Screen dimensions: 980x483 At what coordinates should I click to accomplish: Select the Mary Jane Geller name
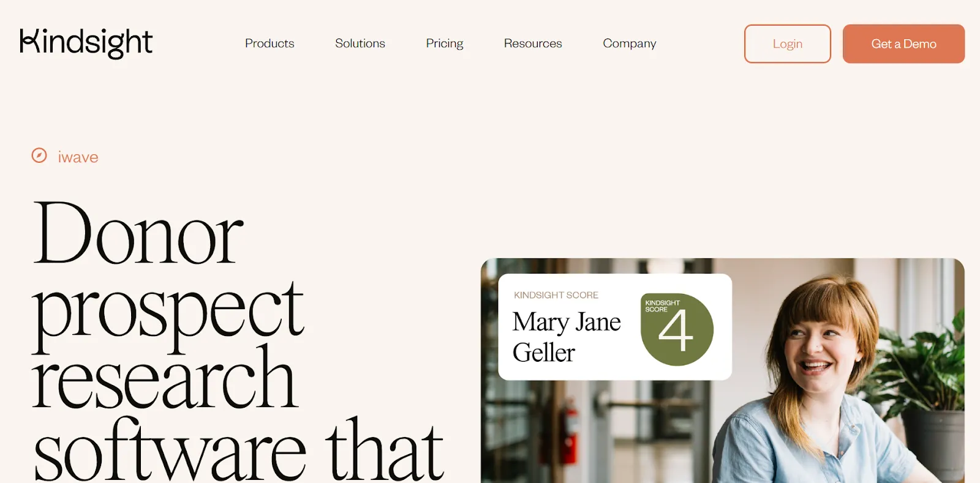tap(567, 337)
